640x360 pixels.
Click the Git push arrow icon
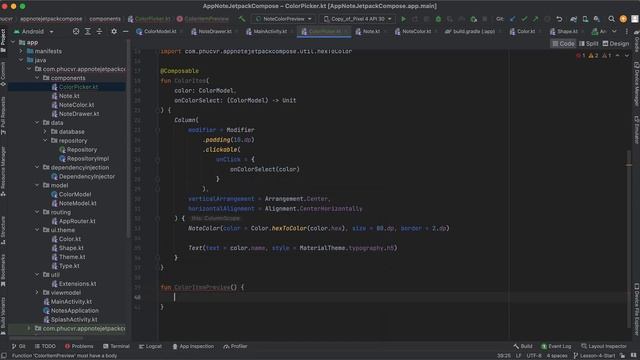536,19
